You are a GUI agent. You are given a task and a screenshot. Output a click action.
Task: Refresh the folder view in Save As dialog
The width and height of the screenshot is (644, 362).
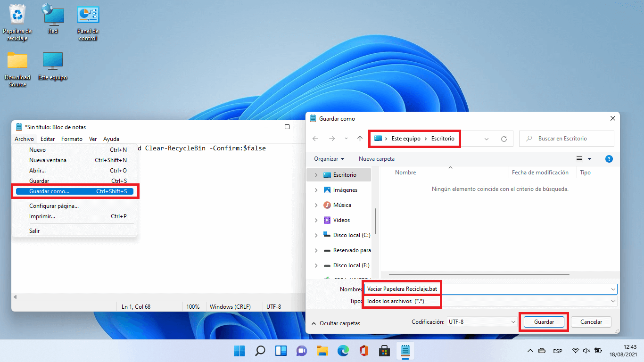(504, 138)
